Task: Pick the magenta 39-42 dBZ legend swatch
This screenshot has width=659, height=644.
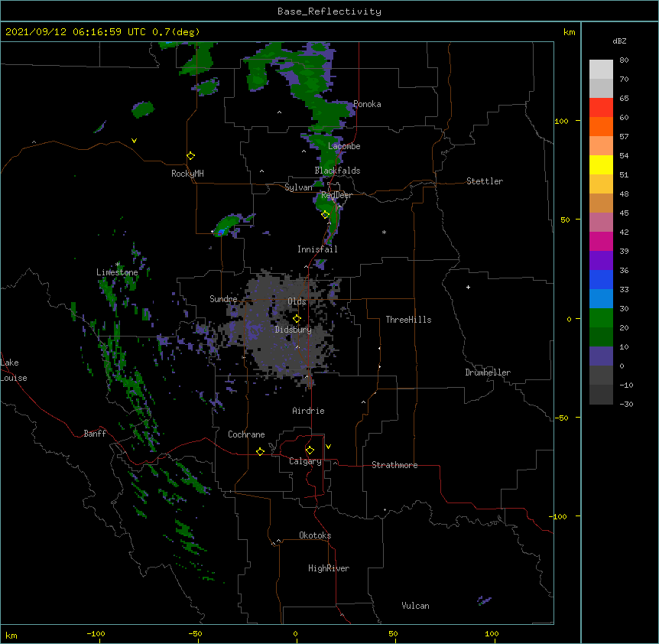Action: [601, 241]
